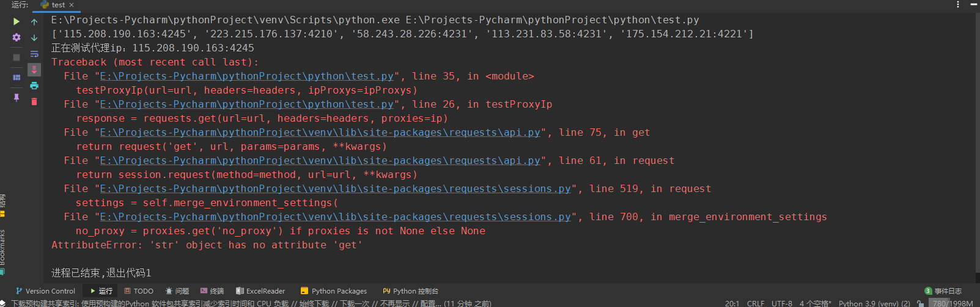Follow api.py link at line 75
Image resolution: width=980 pixels, height=307 pixels.
click(x=320, y=132)
